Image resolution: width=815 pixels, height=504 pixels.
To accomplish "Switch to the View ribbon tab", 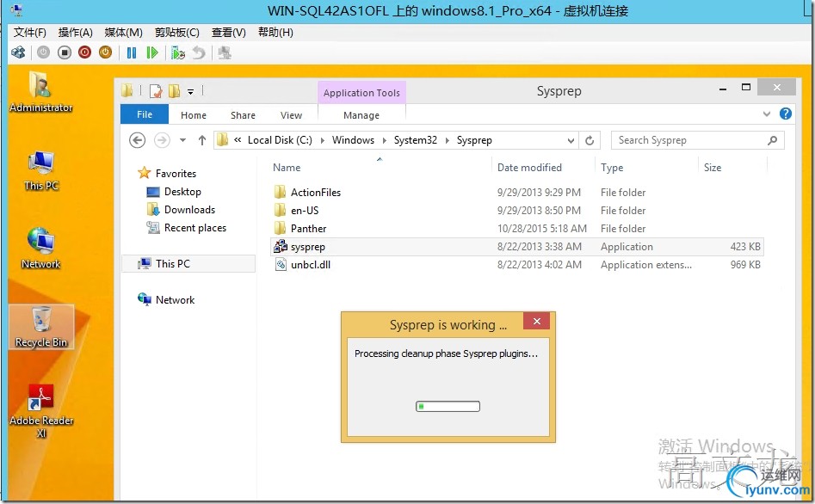I will click(291, 115).
